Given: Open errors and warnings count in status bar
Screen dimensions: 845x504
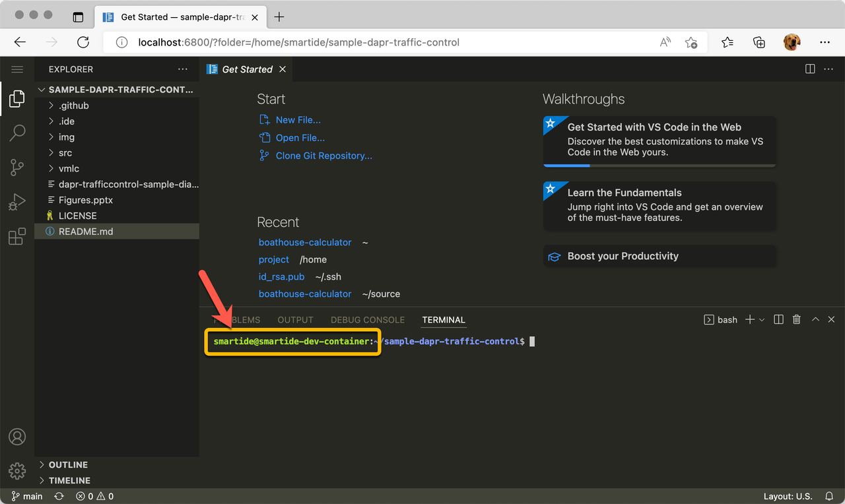Looking at the screenshot, I should tap(94, 496).
